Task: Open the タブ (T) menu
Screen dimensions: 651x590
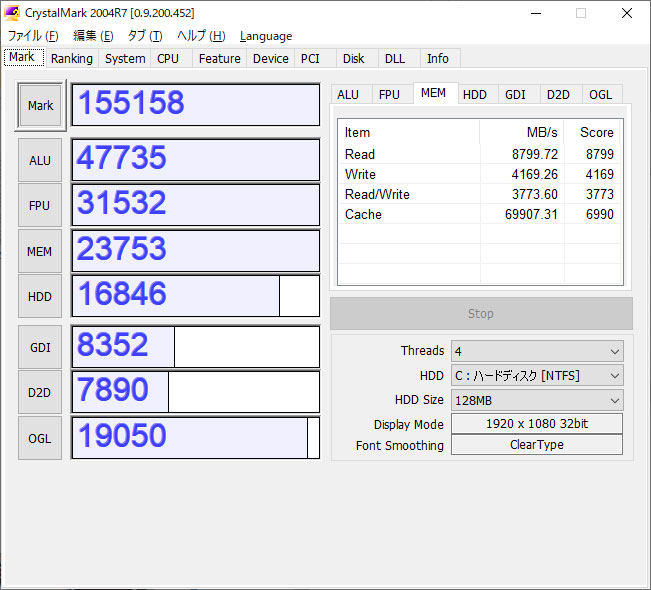Action: (x=145, y=36)
